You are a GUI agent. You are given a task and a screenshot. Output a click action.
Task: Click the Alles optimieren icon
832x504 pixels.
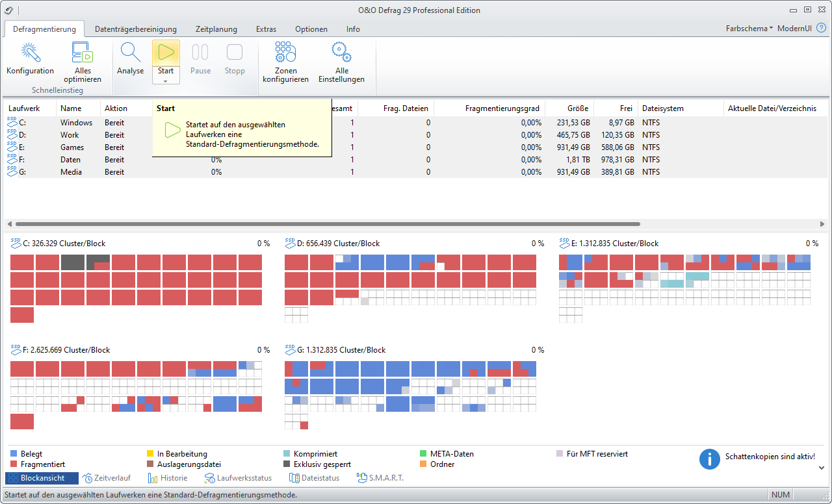(x=83, y=53)
